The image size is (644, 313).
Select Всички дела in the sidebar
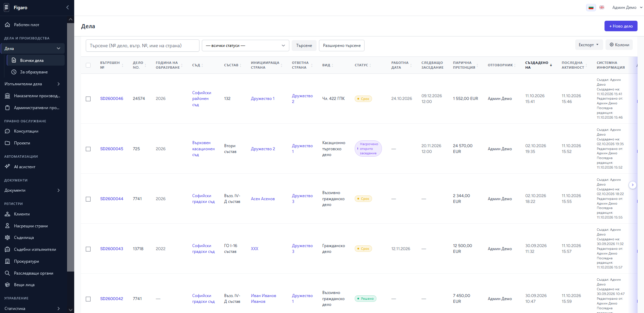pos(36,60)
